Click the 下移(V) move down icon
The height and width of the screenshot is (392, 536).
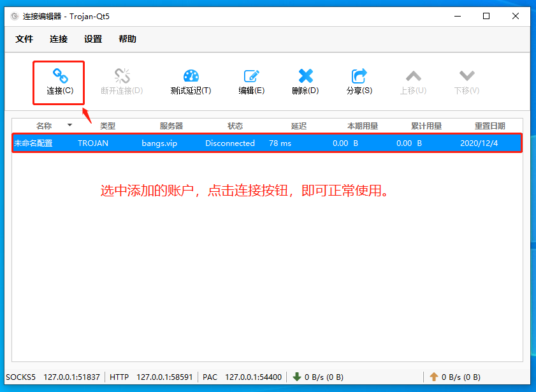(467, 81)
